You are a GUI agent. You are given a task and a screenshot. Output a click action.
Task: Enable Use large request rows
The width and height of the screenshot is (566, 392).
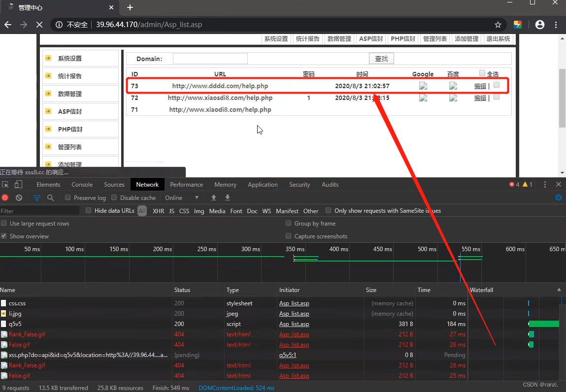click(x=4, y=223)
